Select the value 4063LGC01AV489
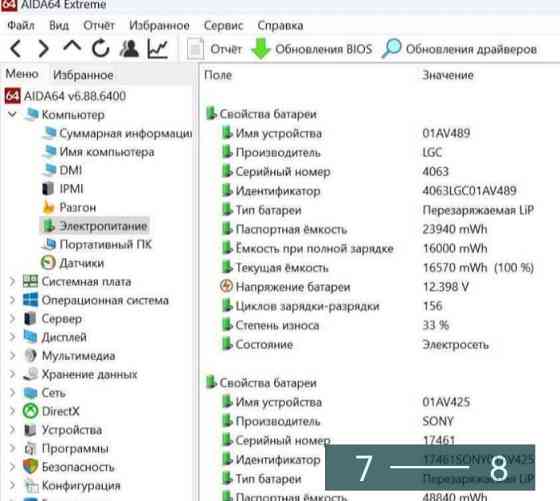 [x=469, y=191]
